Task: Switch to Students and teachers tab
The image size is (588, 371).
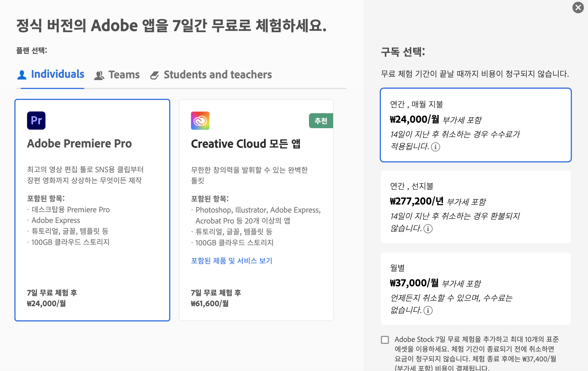Action: point(211,75)
